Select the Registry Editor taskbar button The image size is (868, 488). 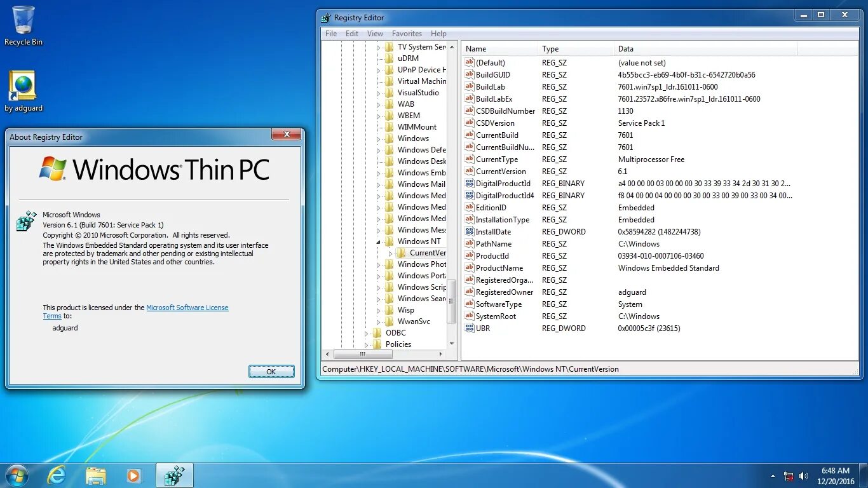174,475
